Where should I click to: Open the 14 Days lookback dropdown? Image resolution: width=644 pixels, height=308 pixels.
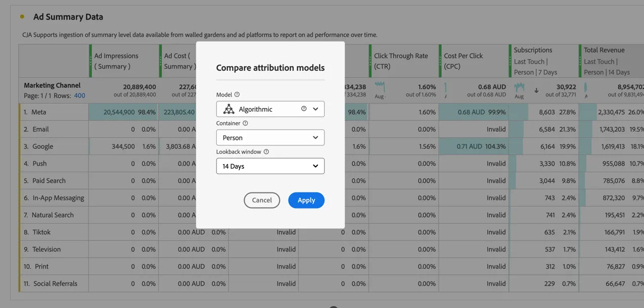click(270, 166)
